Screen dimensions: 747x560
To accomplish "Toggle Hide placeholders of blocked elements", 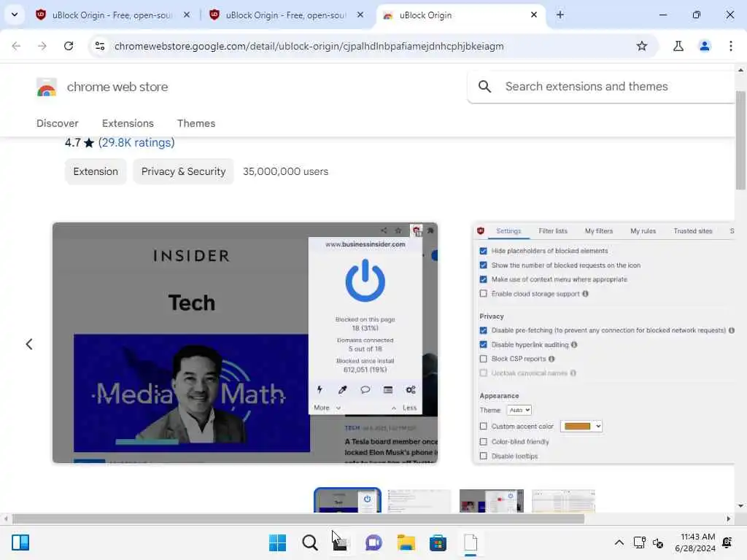I will tap(483, 251).
